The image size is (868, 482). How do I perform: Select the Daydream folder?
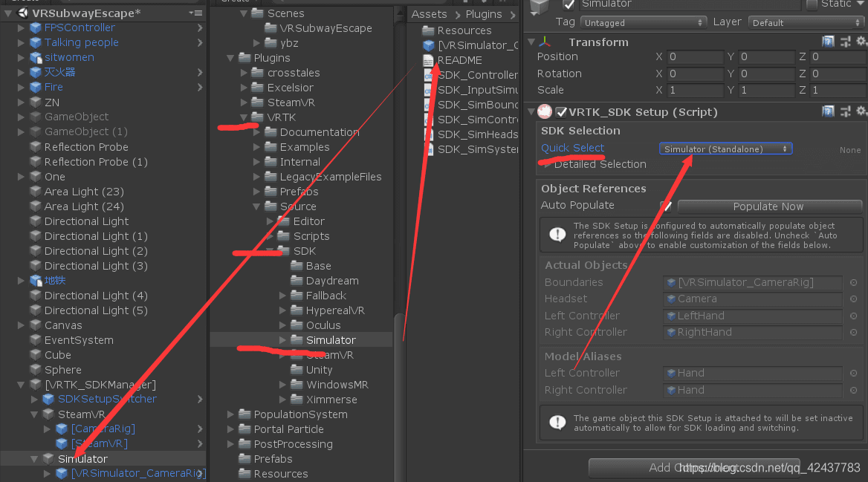pyautogui.click(x=332, y=281)
